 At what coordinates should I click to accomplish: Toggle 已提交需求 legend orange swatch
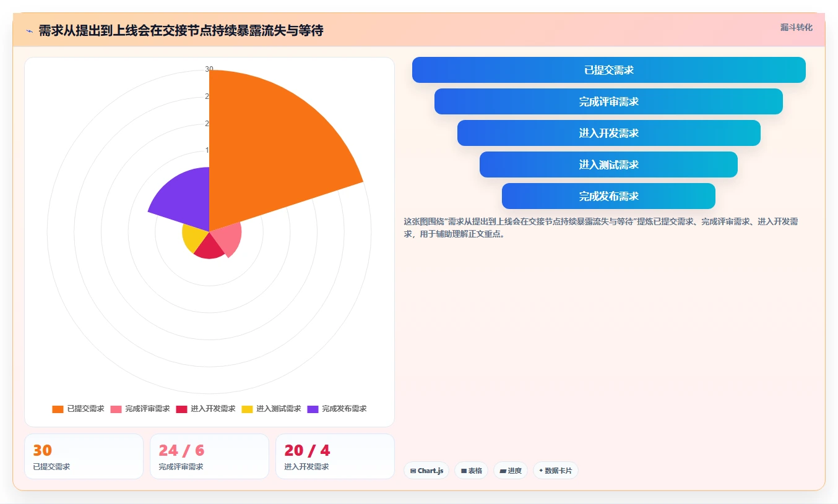pyautogui.click(x=58, y=409)
